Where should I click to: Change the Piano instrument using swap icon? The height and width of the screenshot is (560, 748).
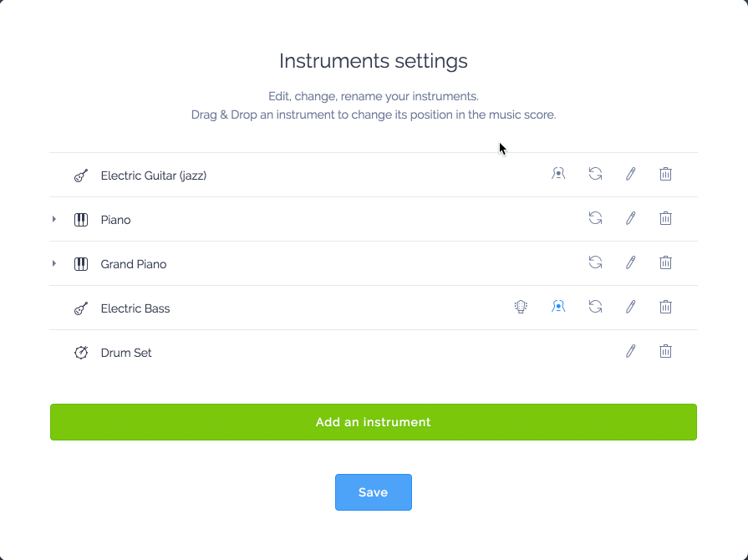point(595,218)
